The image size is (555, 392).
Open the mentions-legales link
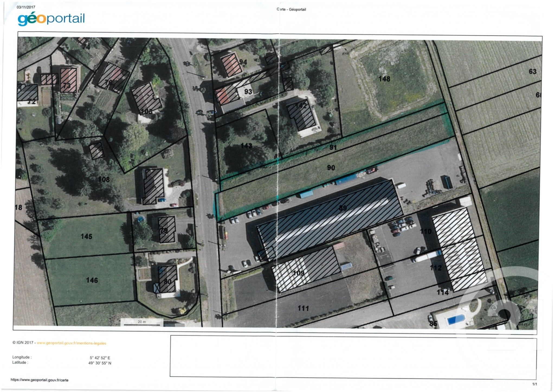click(x=71, y=343)
